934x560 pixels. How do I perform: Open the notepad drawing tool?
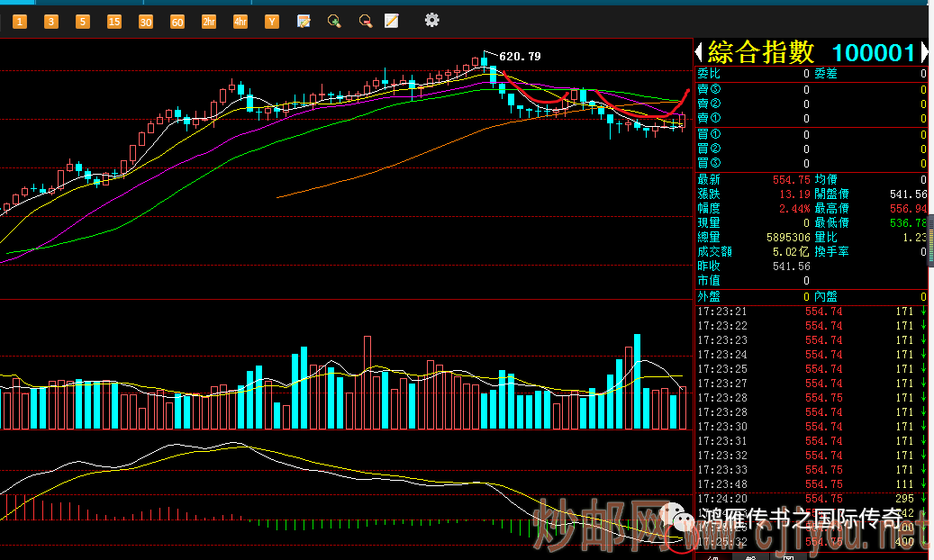tap(392, 21)
